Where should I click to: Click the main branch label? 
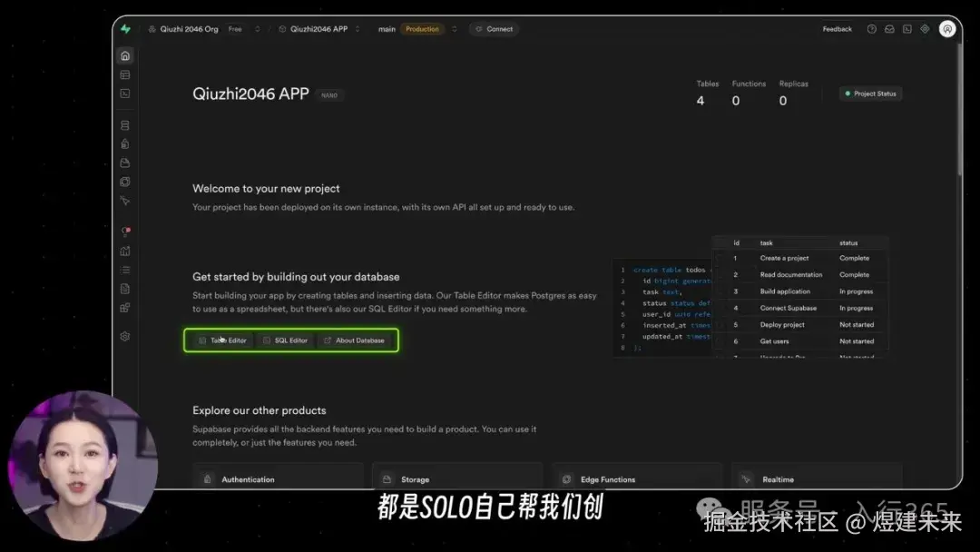tap(387, 29)
